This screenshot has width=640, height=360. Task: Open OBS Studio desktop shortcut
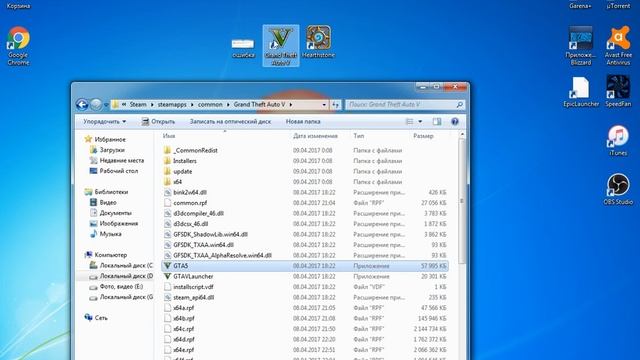pos(618,189)
